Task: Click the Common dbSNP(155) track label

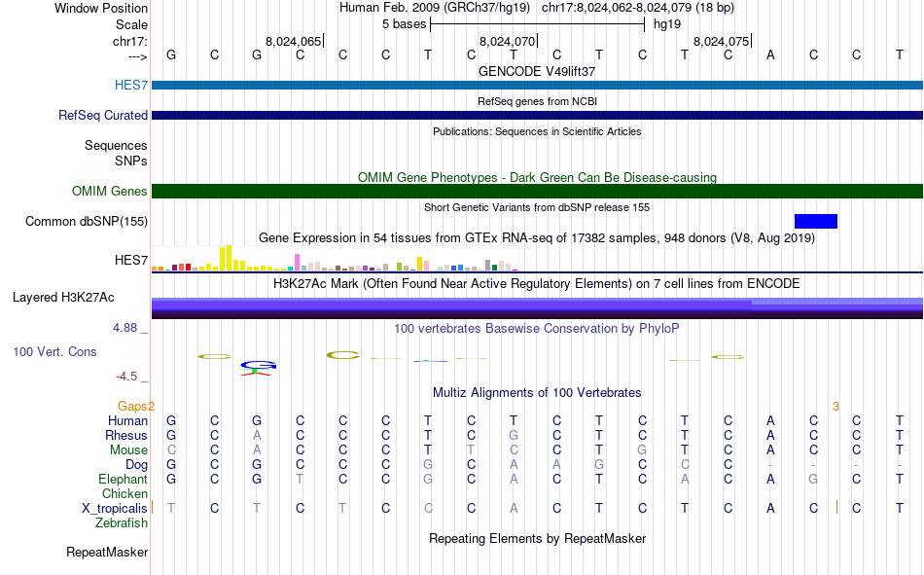Action: click(x=86, y=221)
